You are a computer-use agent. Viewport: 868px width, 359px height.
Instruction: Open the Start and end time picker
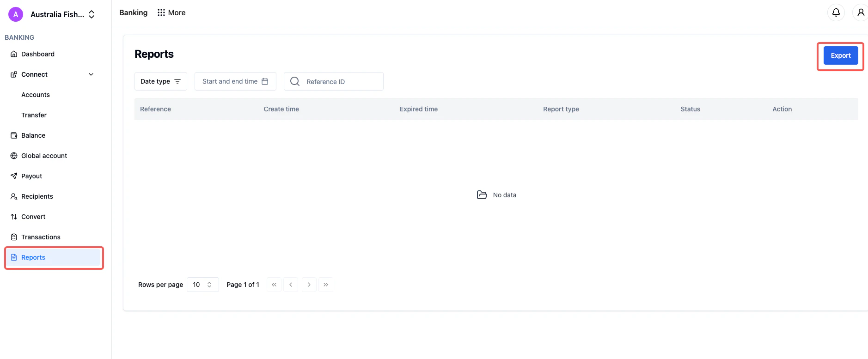click(235, 81)
